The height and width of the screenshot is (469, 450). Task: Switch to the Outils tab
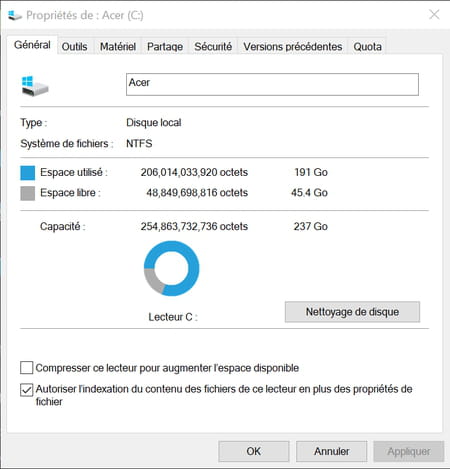pyautogui.click(x=74, y=47)
